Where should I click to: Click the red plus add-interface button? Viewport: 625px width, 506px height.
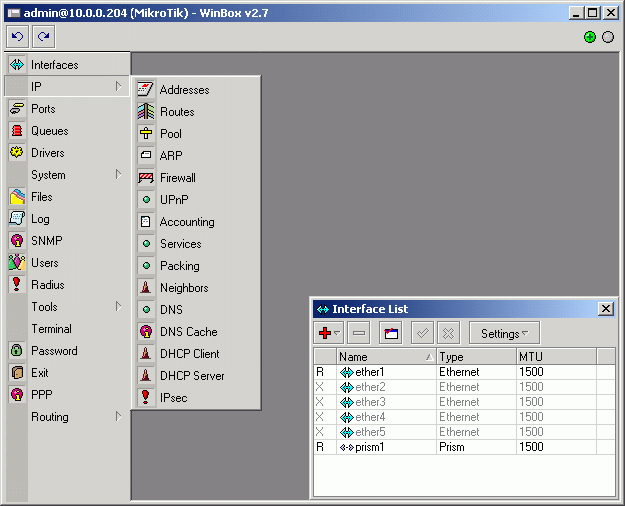point(329,333)
